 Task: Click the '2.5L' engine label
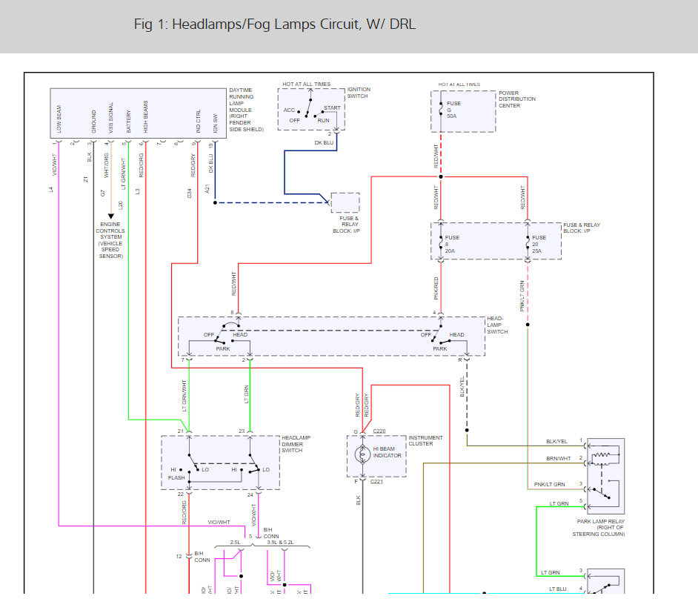(x=235, y=543)
